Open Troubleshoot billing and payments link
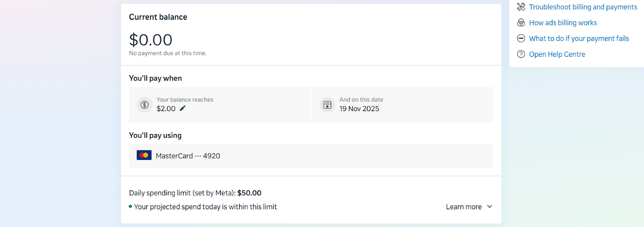This screenshot has height=227, width=644. coord(583,7)
